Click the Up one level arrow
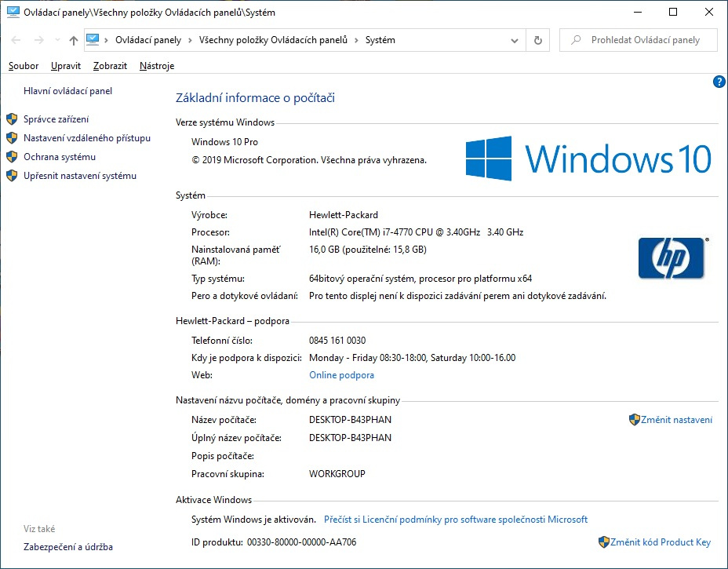 click(x=72, y=40)
